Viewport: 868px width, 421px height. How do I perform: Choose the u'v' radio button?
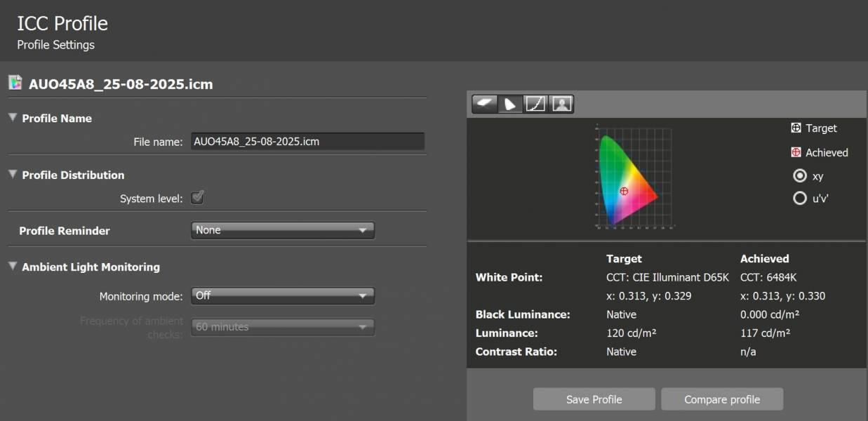(x=799, y=199)
